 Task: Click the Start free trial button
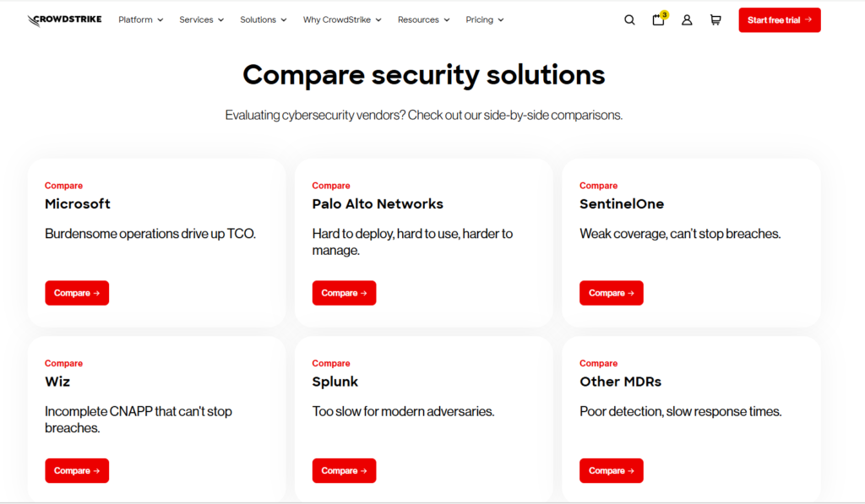tap(779, 19)
